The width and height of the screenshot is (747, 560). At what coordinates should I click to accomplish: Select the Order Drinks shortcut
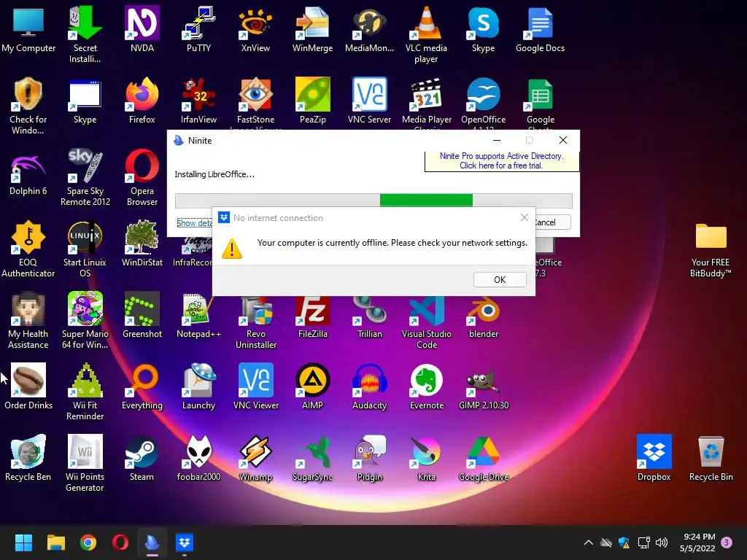coord(28,386)
